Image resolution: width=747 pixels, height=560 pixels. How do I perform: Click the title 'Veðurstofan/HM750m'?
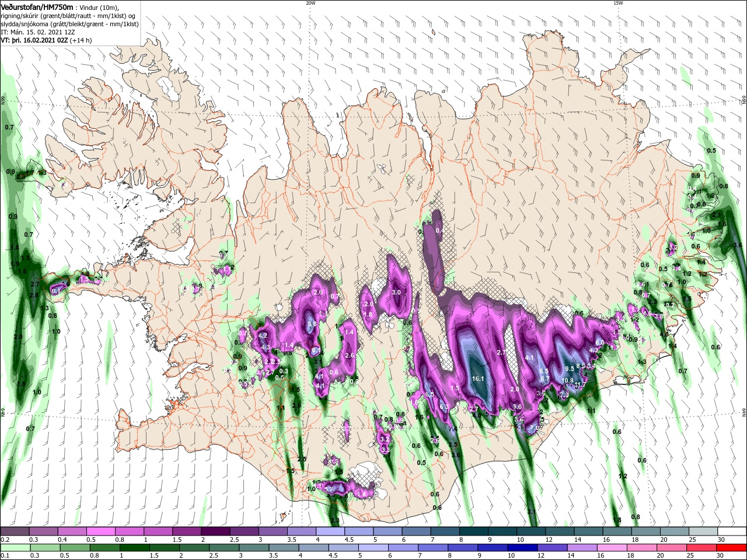click(x=37, y=7)
